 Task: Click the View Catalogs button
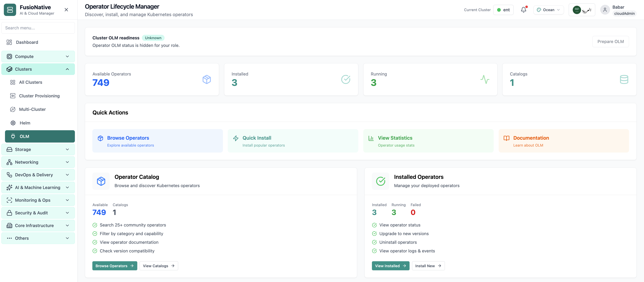(159, 266)
